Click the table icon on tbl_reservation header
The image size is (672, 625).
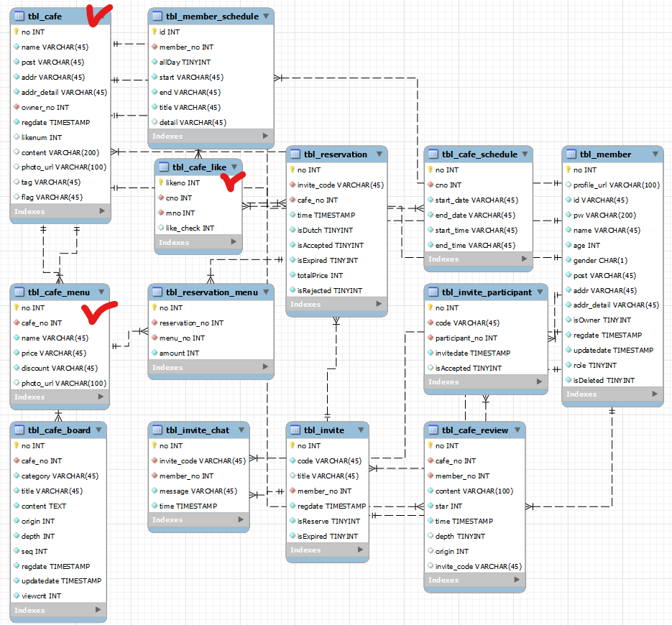[x=296, y=154]
